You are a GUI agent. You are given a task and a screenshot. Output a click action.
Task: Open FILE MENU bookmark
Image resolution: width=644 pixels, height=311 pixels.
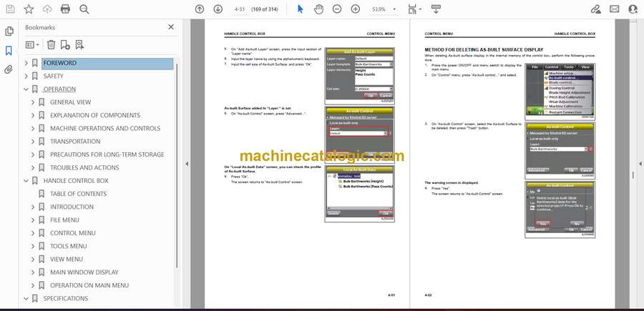(x=64, y=220)
